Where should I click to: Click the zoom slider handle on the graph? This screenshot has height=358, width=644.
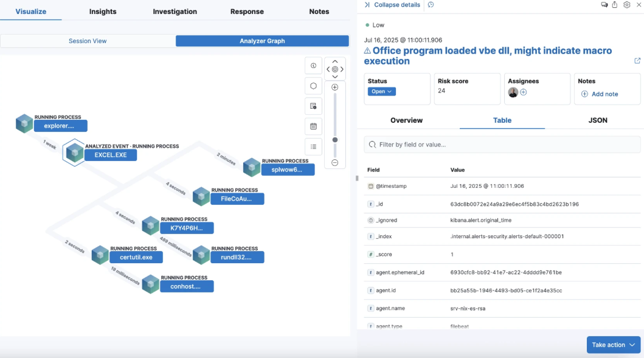(x=334, y=140)
